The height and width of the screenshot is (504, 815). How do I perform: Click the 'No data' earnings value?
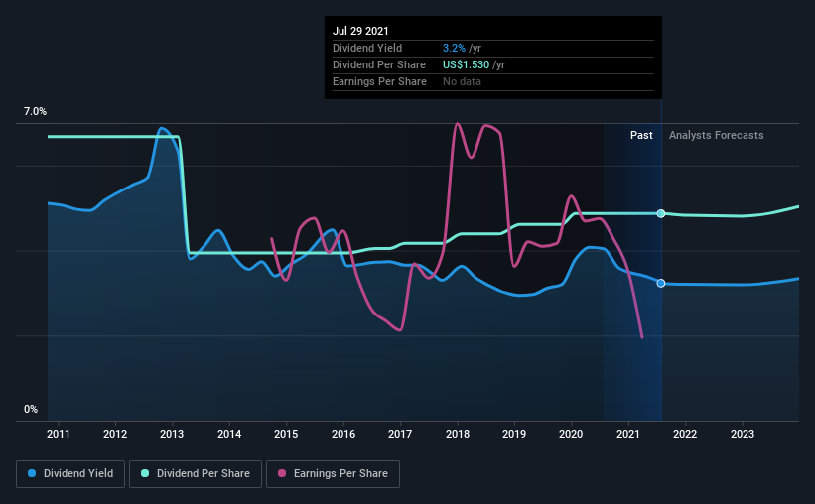pos(462,81)
